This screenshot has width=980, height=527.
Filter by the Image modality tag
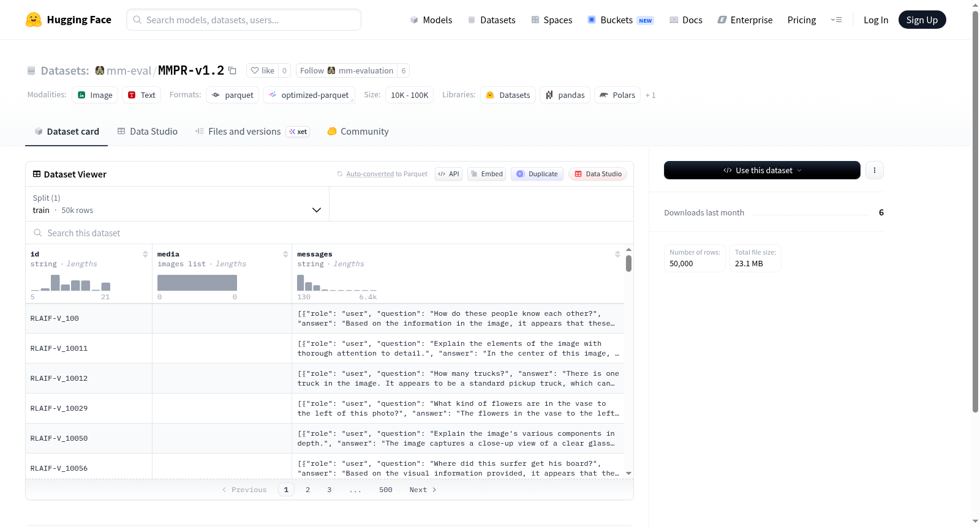pyautogui.click(x=95, y=95)
